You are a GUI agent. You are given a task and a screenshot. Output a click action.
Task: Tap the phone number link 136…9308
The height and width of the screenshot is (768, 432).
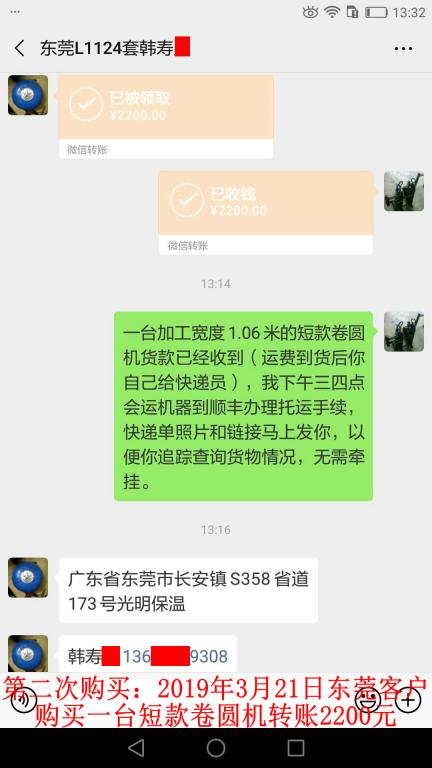point(175,656)
